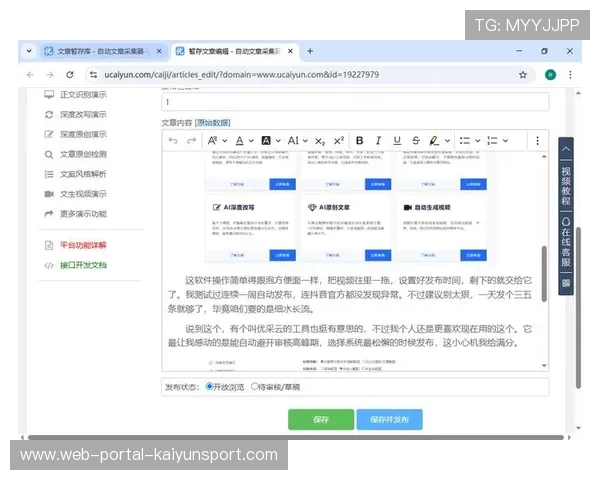Click the horizontal scrollbar at page bottom
600x480 pixels.
click(x=295, y=437)
